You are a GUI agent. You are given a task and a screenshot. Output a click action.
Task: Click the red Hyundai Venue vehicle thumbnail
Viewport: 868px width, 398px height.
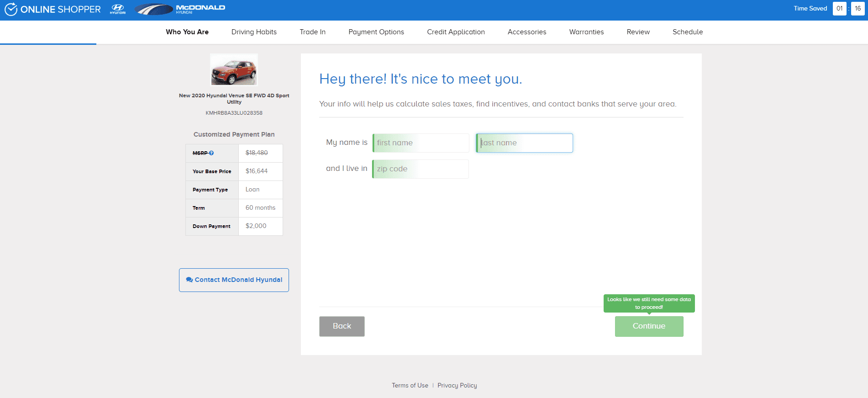[x=234, y=70]
